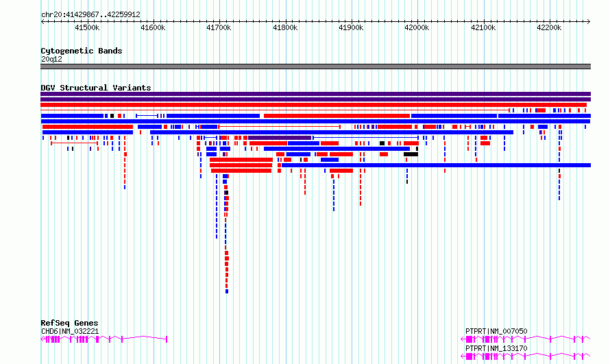
Task: Click the 42000k ruler tick label
Action: [x=417, y=27]
